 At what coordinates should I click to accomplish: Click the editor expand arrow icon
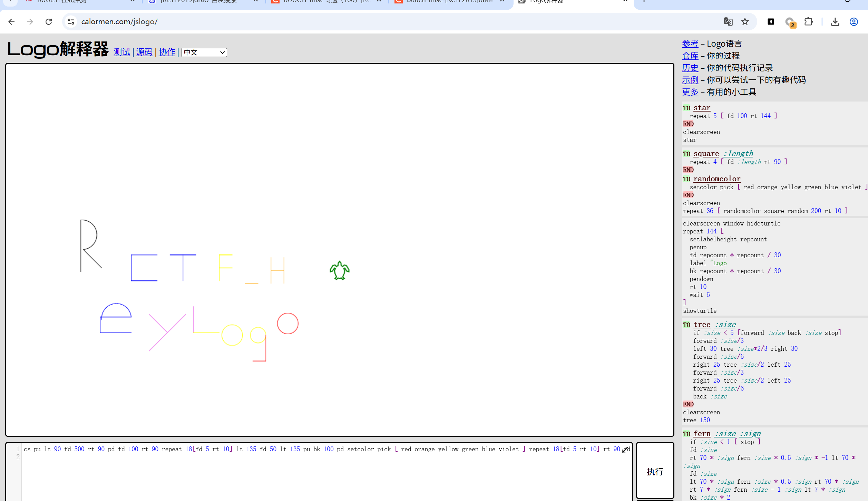tap(625, 450)
